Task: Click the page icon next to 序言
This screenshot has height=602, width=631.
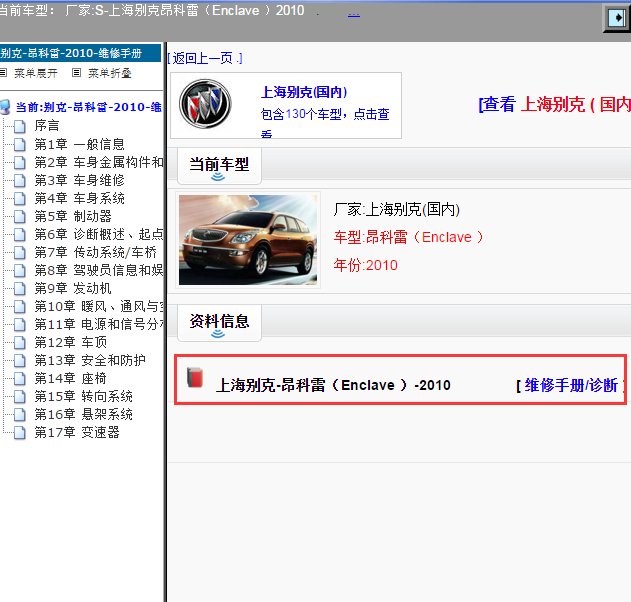Action: point(20,126)
